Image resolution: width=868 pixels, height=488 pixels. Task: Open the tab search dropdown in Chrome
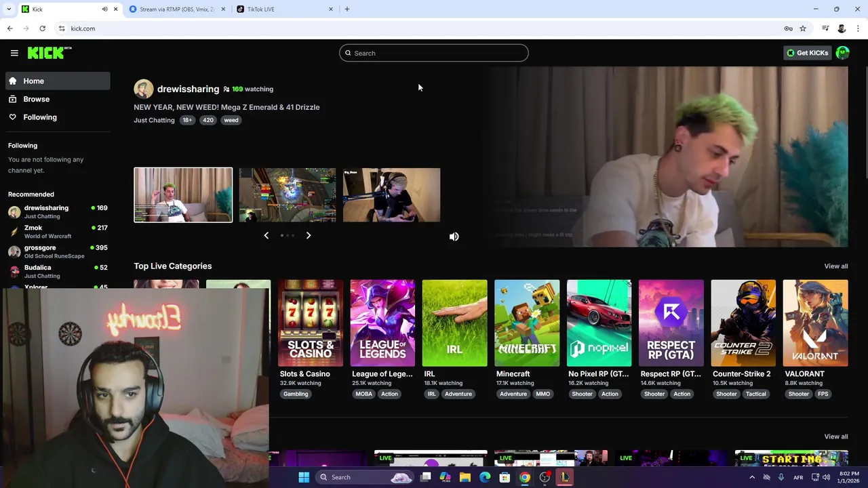(9, 9)
